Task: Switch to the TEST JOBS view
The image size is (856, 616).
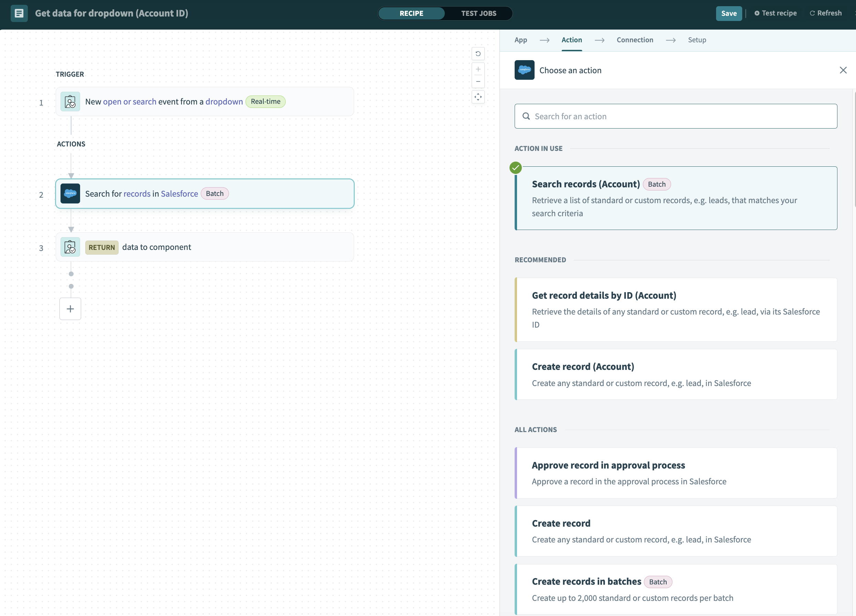Action: (x=478, y=14)
